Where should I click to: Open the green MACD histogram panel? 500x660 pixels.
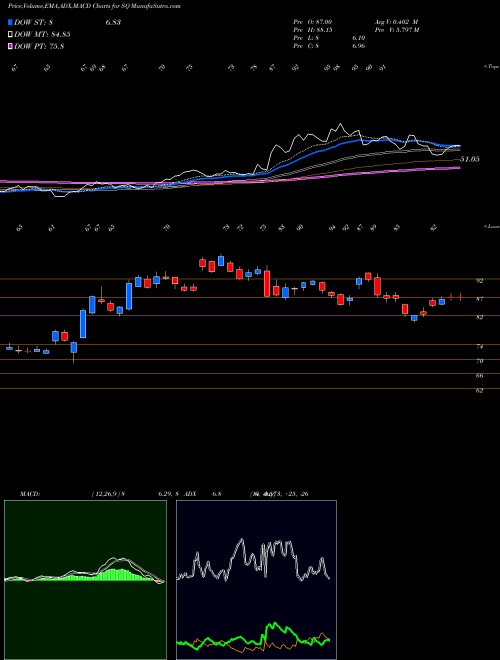pos(85,580)
